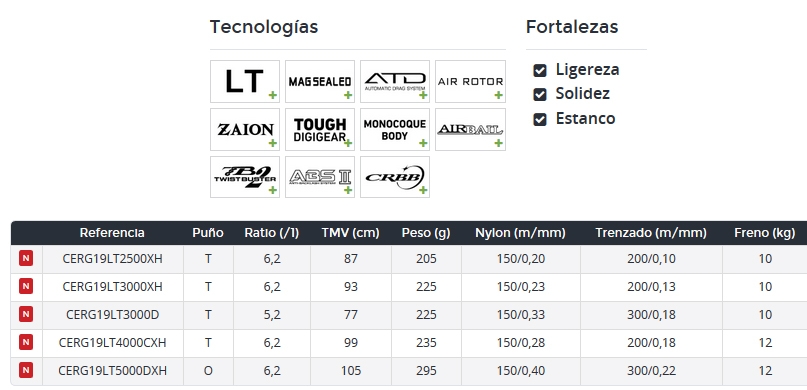Click the MAGSEALED technology icon
This screenshot has height=390, width=807.
[320, 81]
